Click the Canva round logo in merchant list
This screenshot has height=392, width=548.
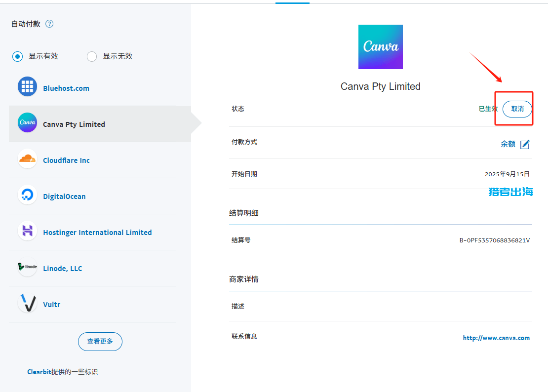coord(27,122)
